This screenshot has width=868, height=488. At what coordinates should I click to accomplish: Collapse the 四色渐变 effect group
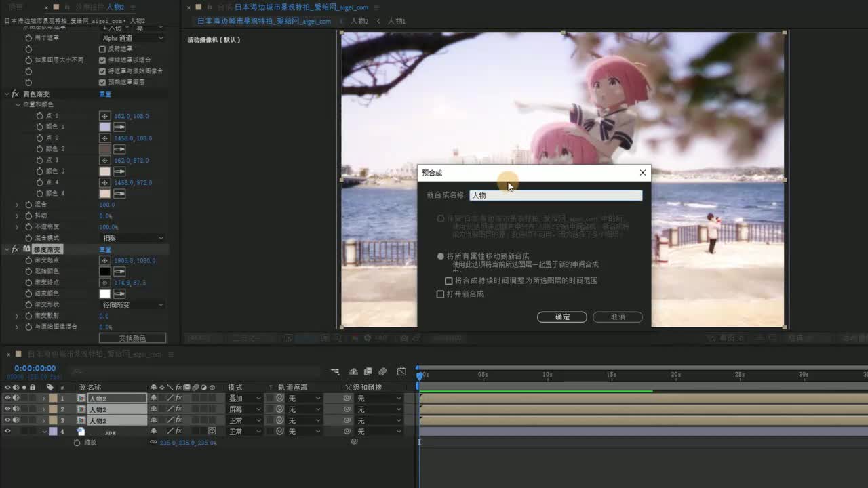(7, 94)
